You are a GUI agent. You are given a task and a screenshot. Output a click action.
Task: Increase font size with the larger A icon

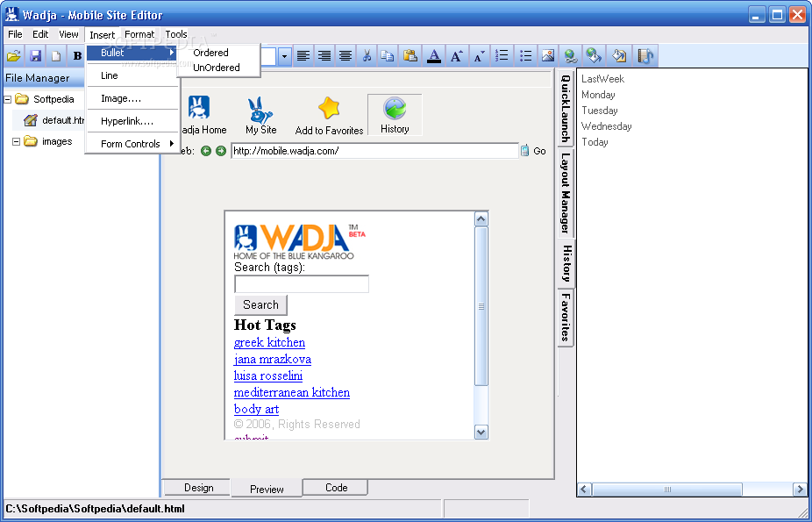[456, 55]
